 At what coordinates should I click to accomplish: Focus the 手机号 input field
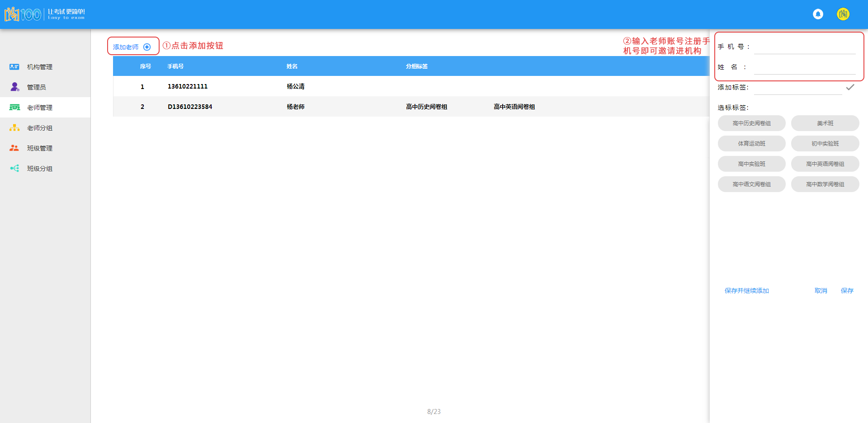coord(805,47)
